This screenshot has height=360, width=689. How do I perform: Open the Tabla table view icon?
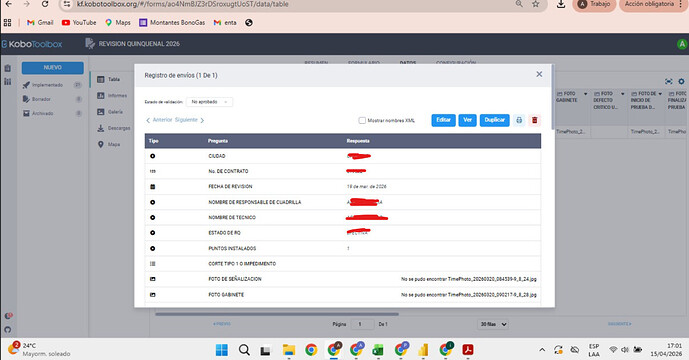101,79
